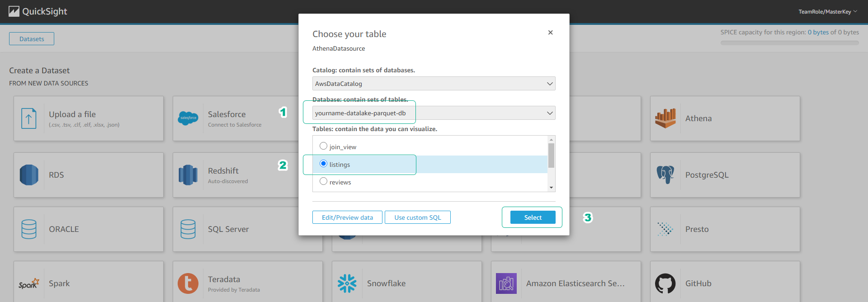
Task: Click the Presto icon
Action: point(665,229)
